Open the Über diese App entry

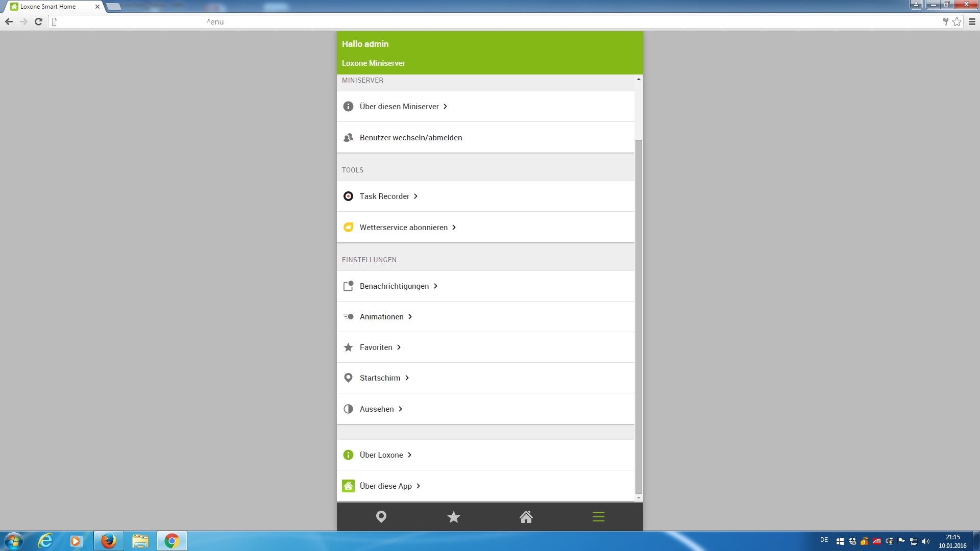pyautogui.click(x=385, y=486)
